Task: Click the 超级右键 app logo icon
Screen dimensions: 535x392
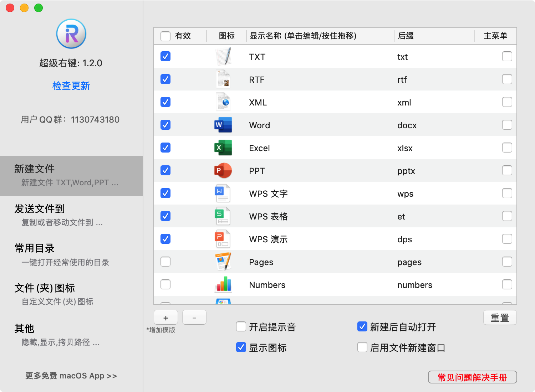Action: (71, 34)
